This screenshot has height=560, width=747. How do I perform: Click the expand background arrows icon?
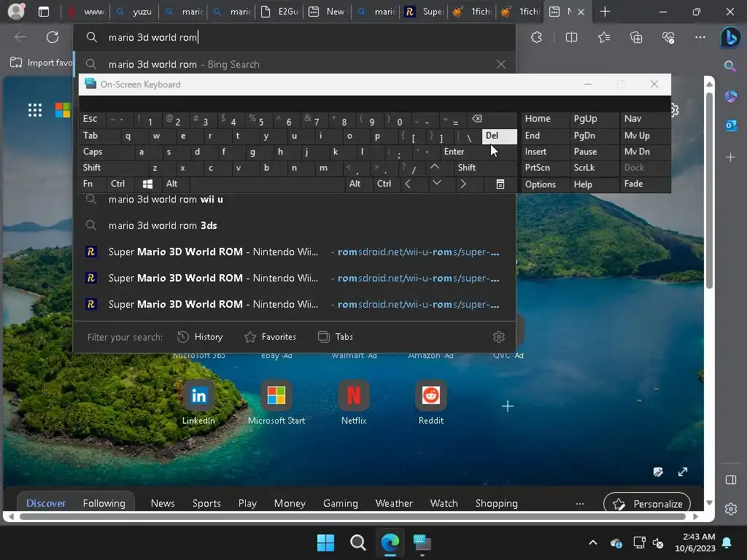(x=683, y=472)
